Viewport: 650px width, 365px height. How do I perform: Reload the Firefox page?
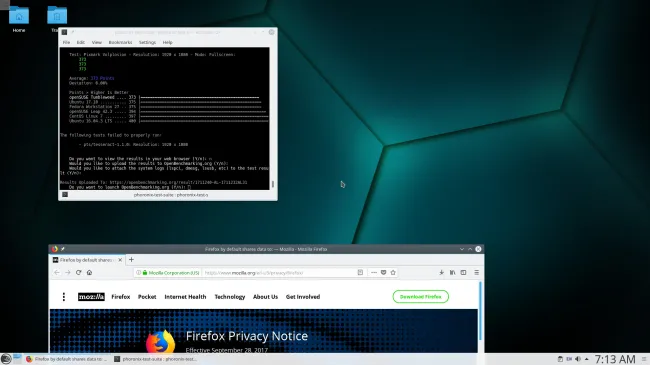(78, 273)
